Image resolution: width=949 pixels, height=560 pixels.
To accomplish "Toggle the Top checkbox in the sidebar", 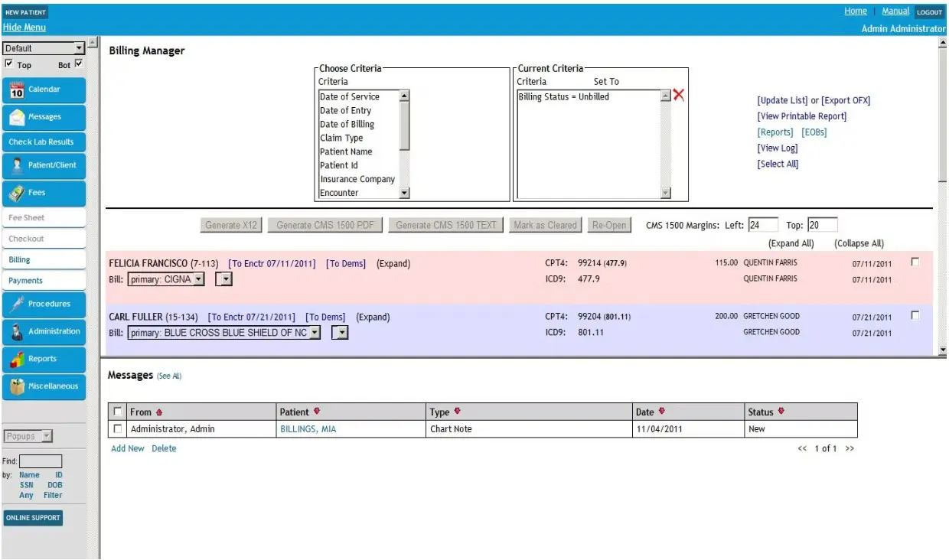I will tap(8, 64).
